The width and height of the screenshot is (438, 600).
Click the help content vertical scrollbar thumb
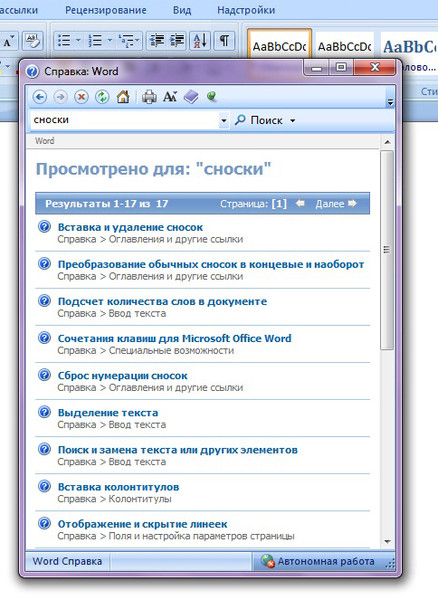(387, 250)
